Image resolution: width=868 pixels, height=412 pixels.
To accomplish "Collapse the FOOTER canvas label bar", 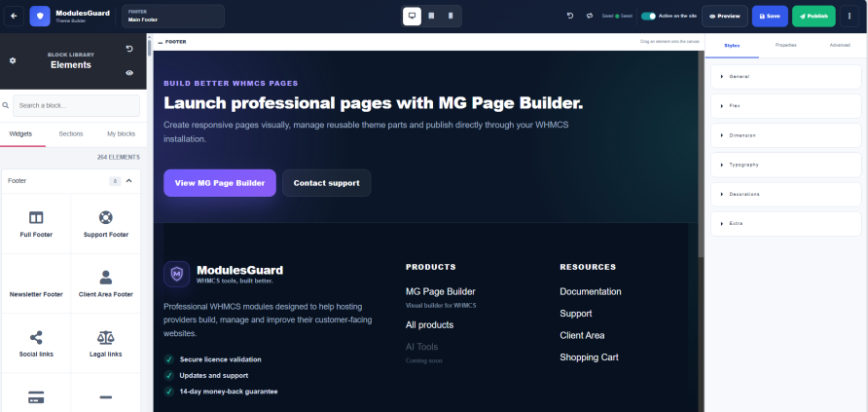I will point(161,42).
